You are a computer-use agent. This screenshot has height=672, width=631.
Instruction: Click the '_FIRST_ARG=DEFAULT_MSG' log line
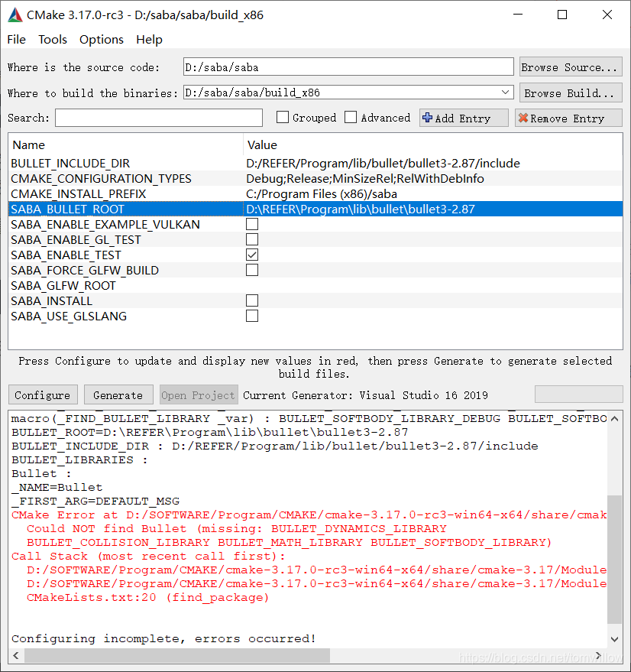click(x=95, y=501)
